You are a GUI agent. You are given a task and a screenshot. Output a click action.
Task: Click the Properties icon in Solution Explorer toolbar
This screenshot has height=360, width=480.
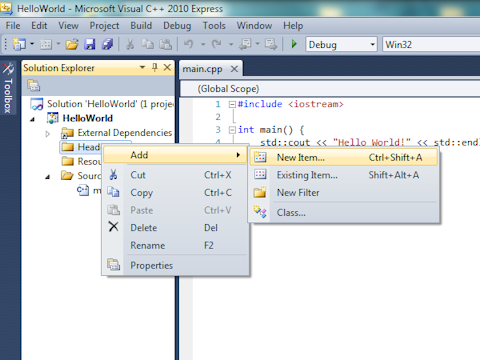(34, 86)
